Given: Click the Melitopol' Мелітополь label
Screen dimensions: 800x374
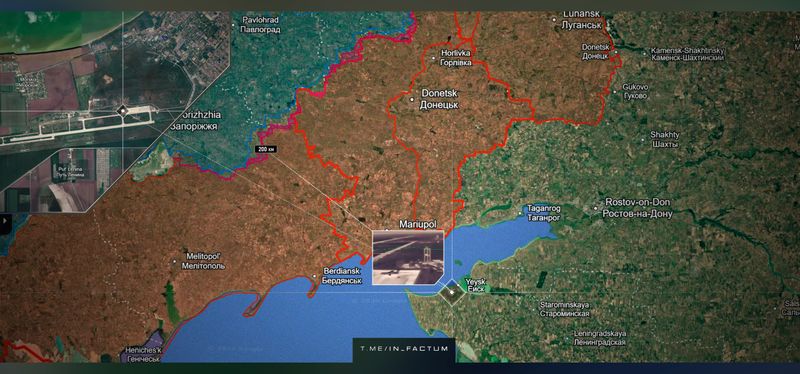Looking at the screenshot, I should 205,261.
